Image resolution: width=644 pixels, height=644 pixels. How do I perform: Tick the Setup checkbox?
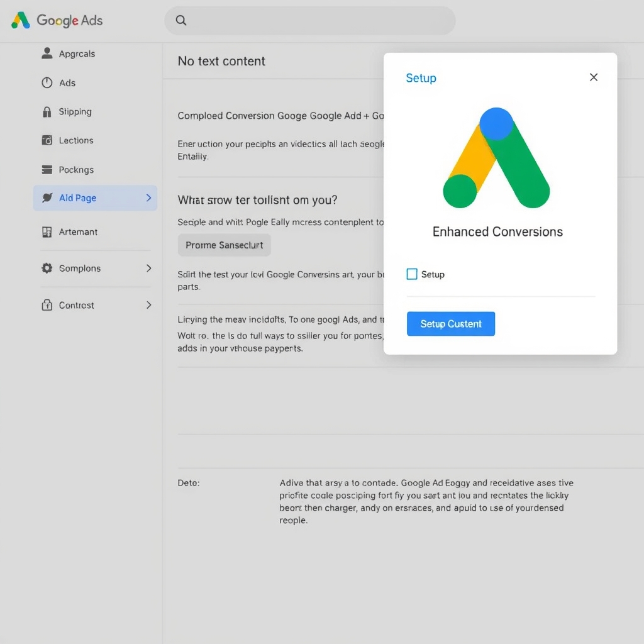412,274
